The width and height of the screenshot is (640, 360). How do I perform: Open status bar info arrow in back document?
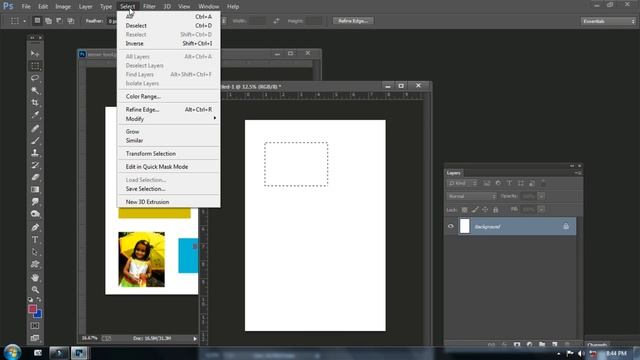click(x=195, y=338)
